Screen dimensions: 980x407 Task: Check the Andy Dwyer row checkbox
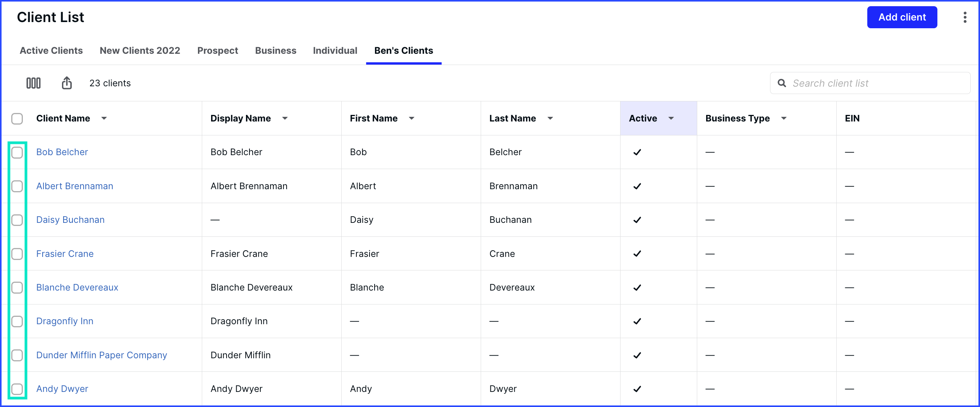(x=17, y=389)
